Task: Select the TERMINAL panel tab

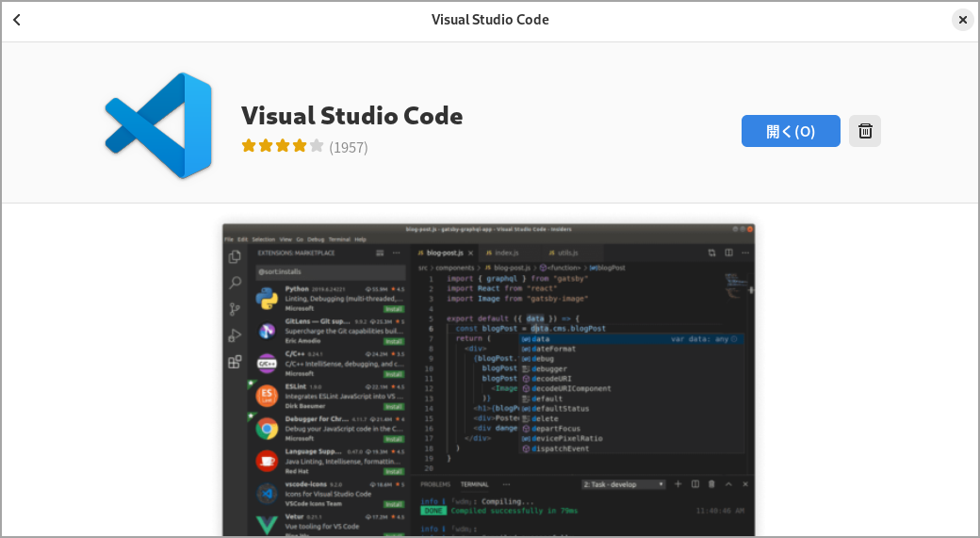Action: [474, 484]
